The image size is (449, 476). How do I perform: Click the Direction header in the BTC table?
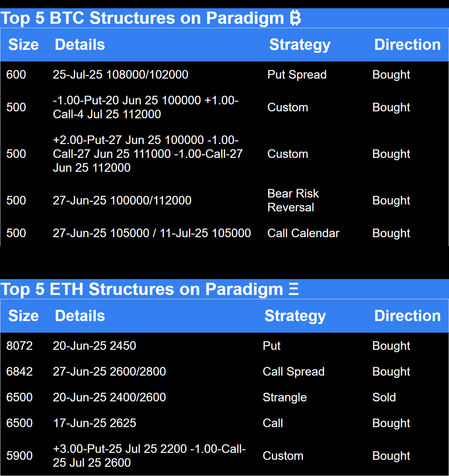click(407, 45)
